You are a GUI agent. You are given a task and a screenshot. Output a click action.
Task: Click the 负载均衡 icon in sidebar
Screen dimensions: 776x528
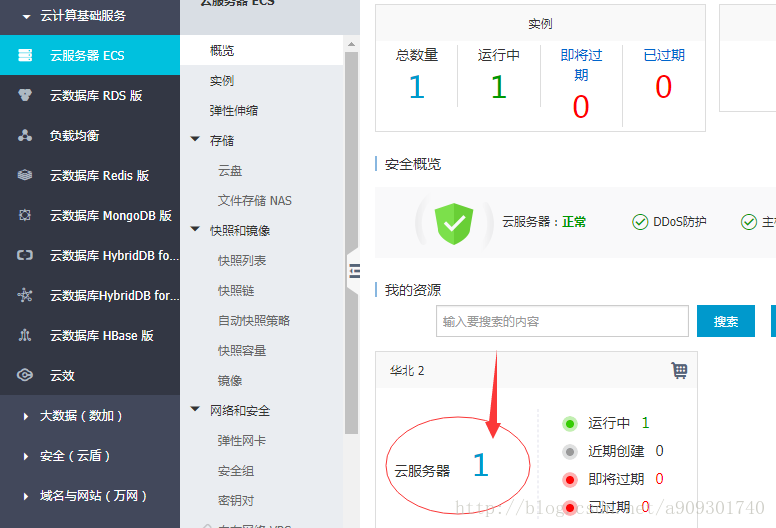26,135
